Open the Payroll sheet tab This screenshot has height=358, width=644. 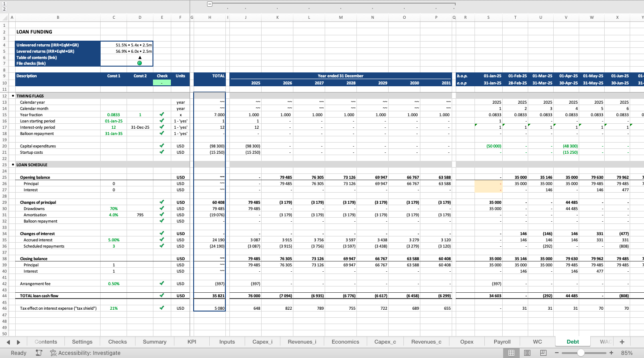502,341
